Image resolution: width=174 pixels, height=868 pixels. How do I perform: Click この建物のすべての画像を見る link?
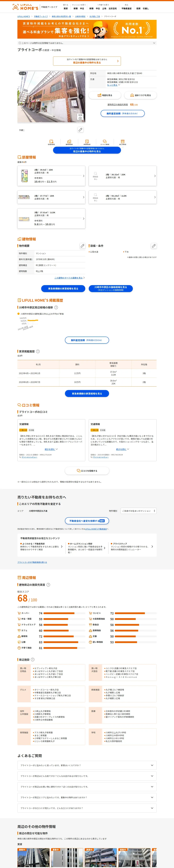point(69,278)
